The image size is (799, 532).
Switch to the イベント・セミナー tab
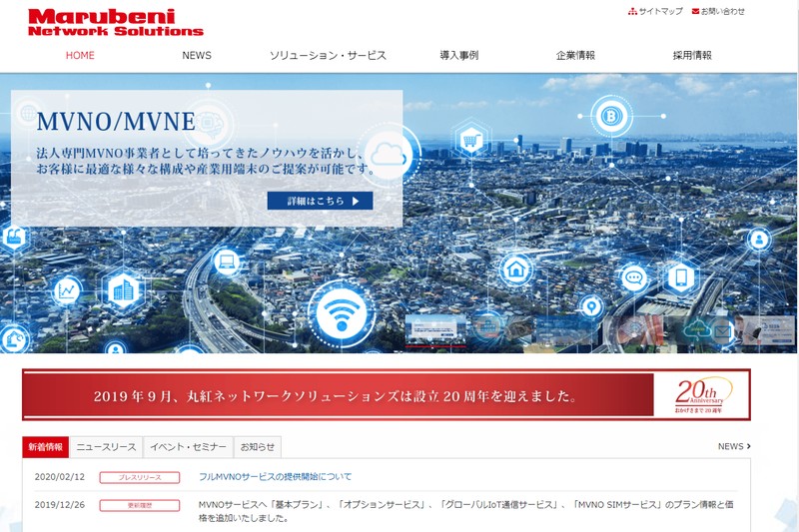188,447
